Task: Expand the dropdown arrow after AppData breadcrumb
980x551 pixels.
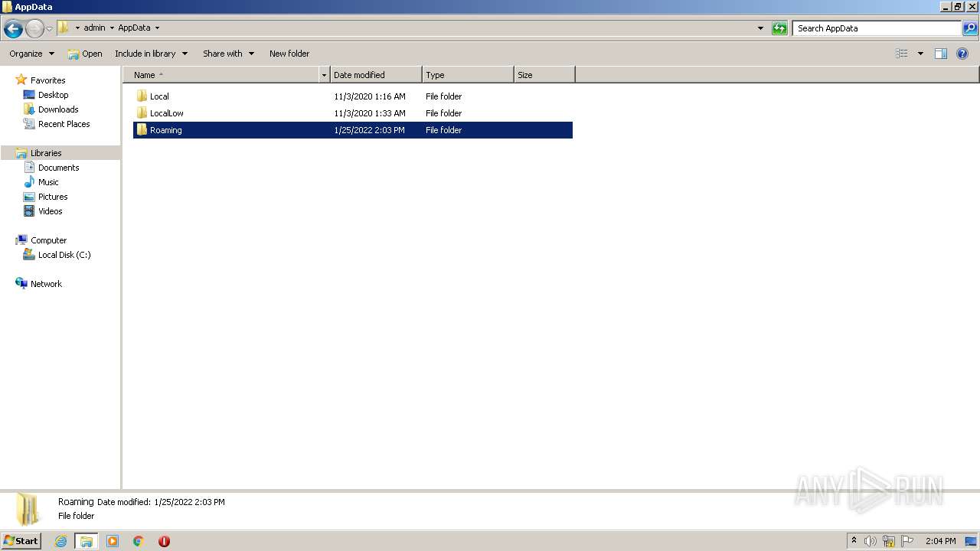Action: point(157,28)
